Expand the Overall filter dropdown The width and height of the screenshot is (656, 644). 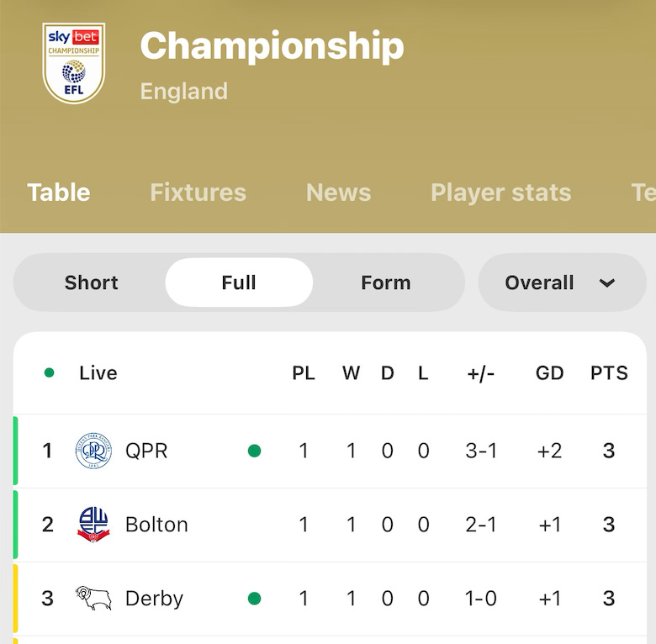pos(563,282)
